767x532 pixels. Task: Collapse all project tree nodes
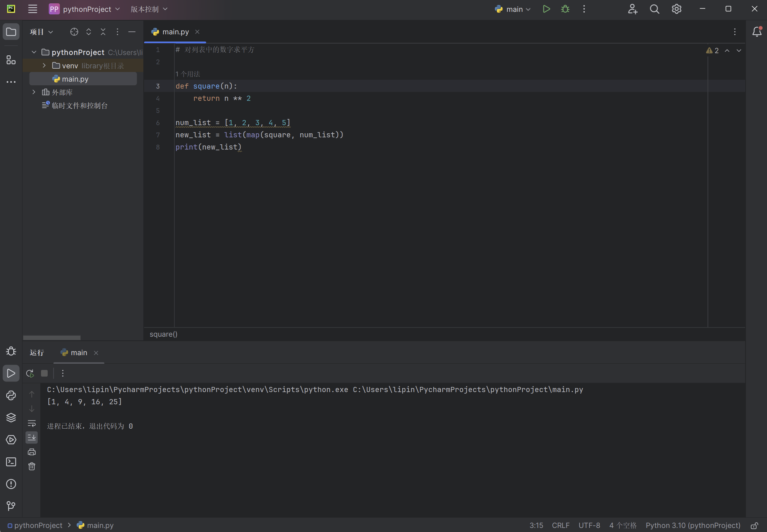click(x=103, y=32)
